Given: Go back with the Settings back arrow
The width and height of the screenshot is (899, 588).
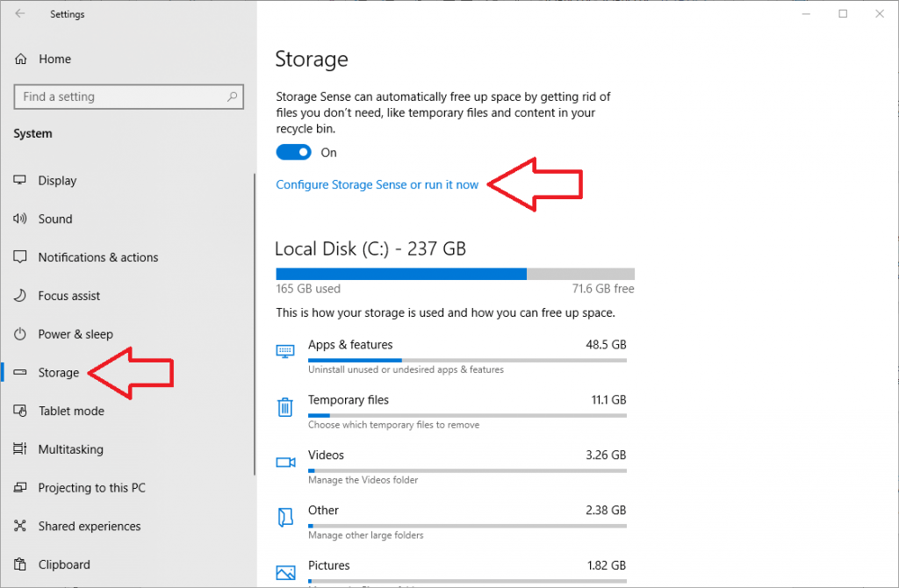Looking at the screenshot, I should [20, 14].
